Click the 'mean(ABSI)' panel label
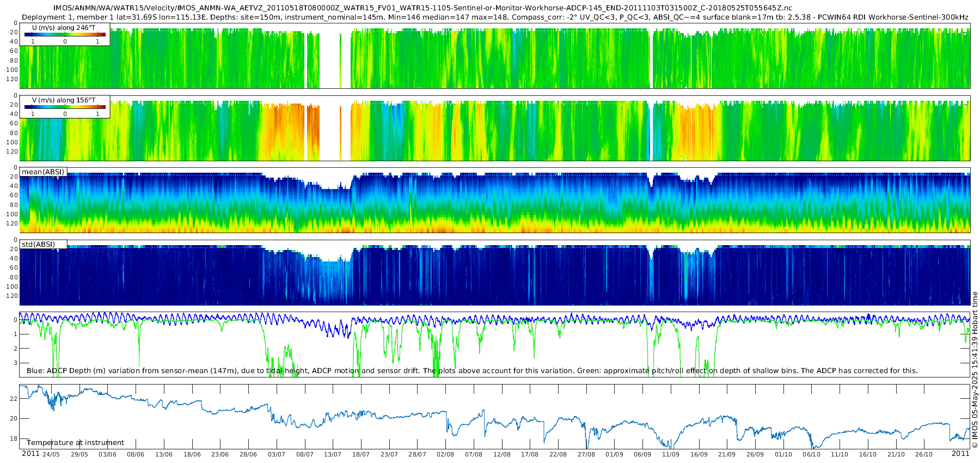 pyautogui.click(x=43, y=172)
